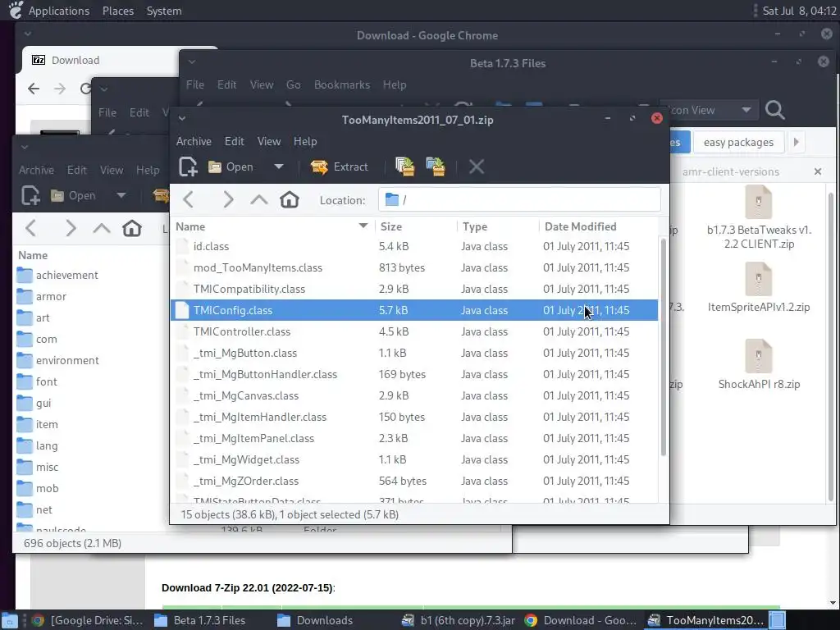
Task: Go to archive home location in TooManyItems
Action: click(x=290, y=200)
